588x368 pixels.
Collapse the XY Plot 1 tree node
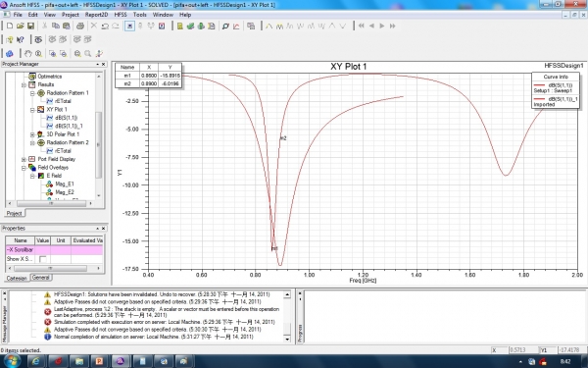click(x=32, y=110)
